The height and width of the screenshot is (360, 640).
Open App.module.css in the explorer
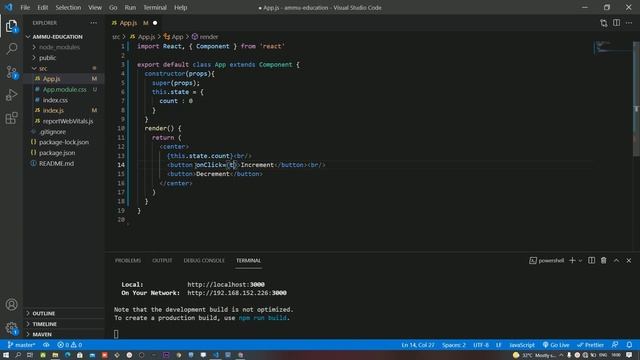[64, 89]
